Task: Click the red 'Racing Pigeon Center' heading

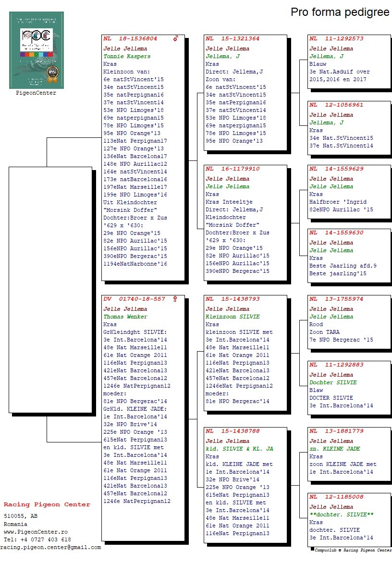Action: (47, 504)
